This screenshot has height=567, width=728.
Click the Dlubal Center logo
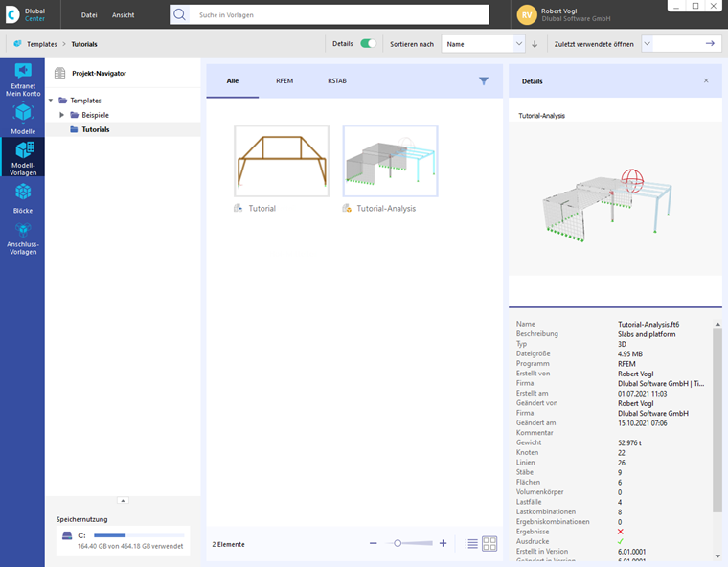click(26, 14)
